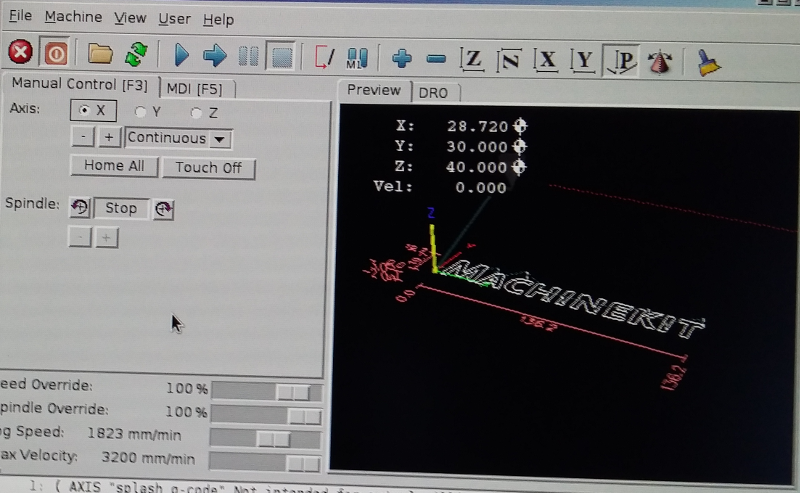Viewport: 800px width, 493px height.
Task: Select Z axis radio button
Action: [x=205, y=113]
